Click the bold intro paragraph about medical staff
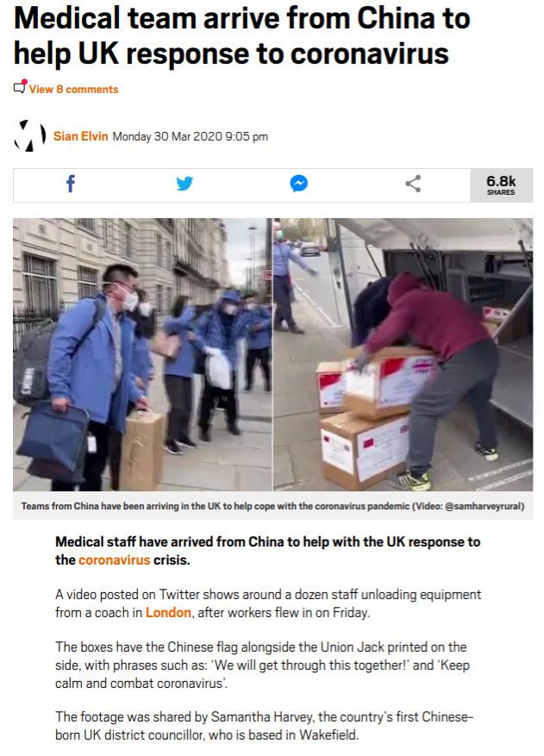Screen dimensions: 544x756 (267, 551)
